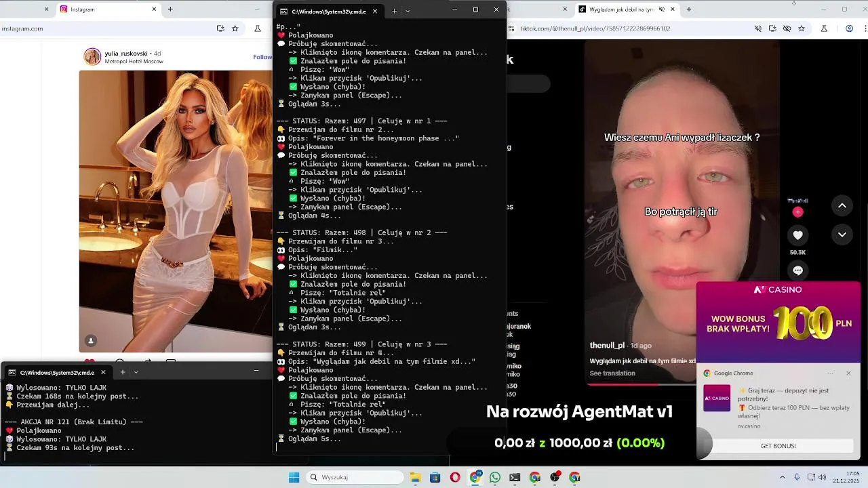Go to next TikTok video with down arrow

click(842, 235)
